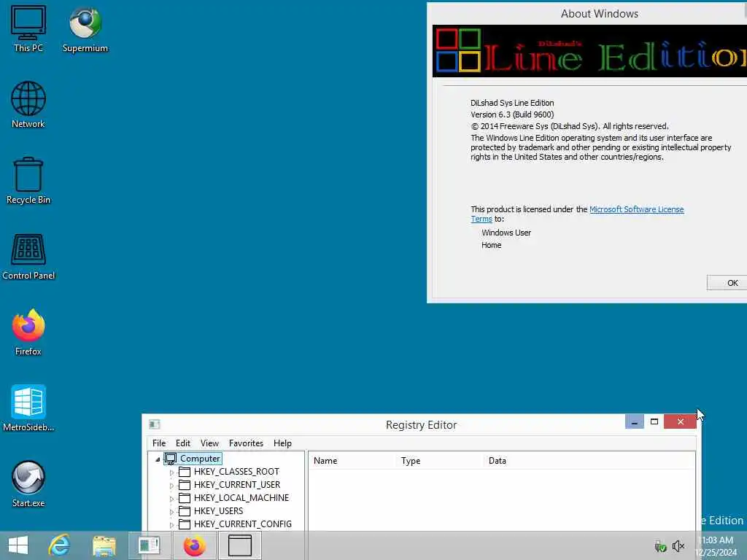Click the Registry Editor title text

click(x=421, y=425)
